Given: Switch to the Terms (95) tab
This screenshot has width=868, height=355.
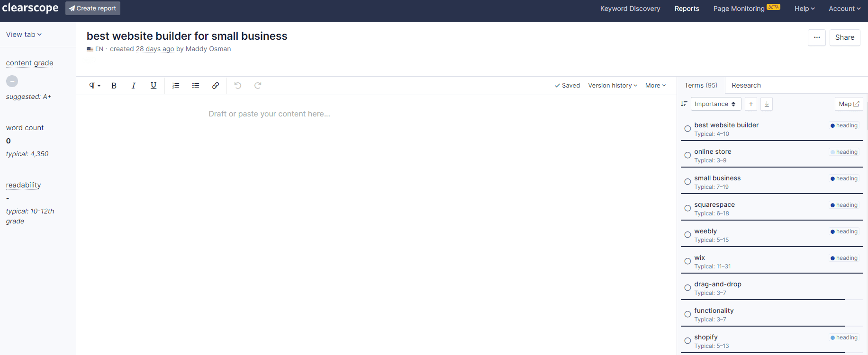Looking at the screenshot, I should click(701, 85).
